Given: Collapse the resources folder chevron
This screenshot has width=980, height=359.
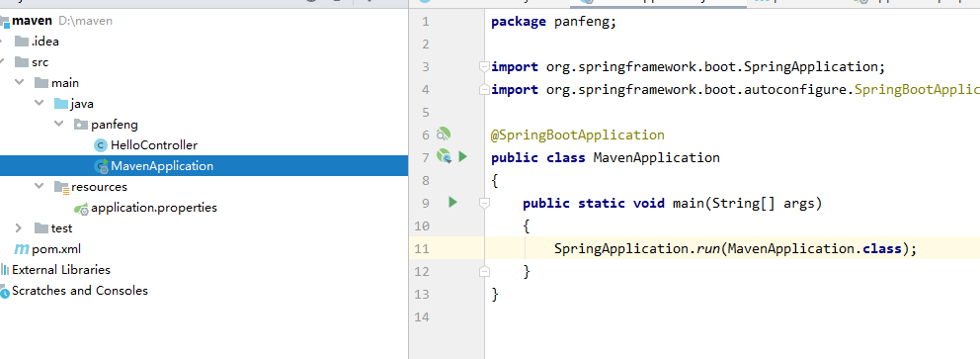Looking at the screenshot, I should (39, 186).
